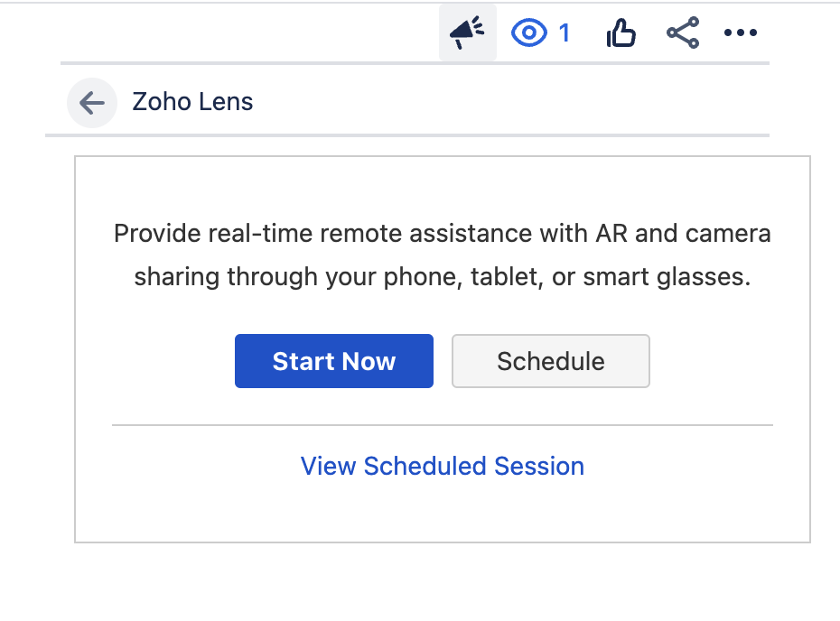Screen dimensions: 840x621
Task: Toggle the eye watch icon
Action: 529,33
